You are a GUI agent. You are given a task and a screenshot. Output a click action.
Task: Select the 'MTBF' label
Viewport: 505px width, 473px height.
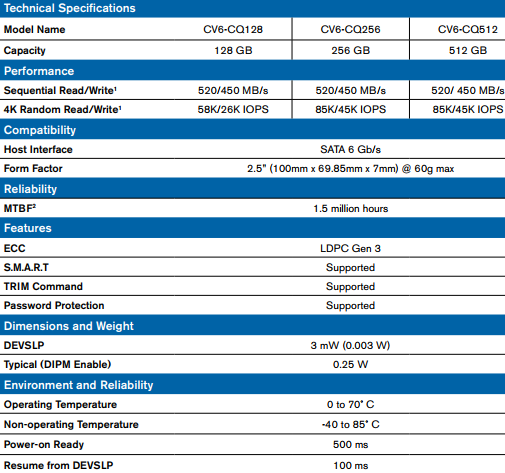20,208
